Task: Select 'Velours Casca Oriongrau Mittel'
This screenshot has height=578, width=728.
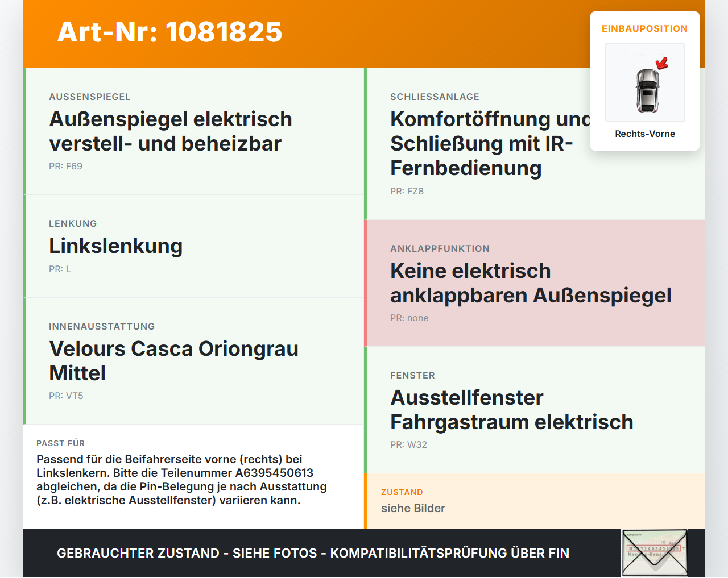Action: pos(173,361)
